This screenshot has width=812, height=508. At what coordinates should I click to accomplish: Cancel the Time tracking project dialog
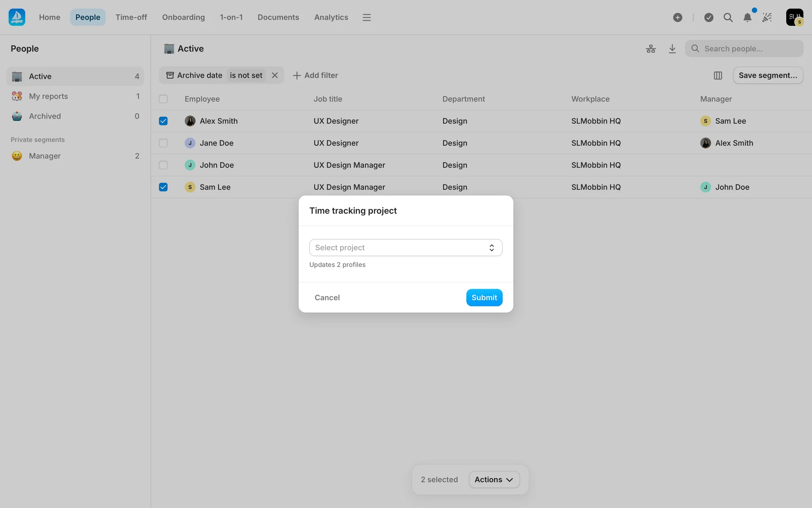coord(327,298)
